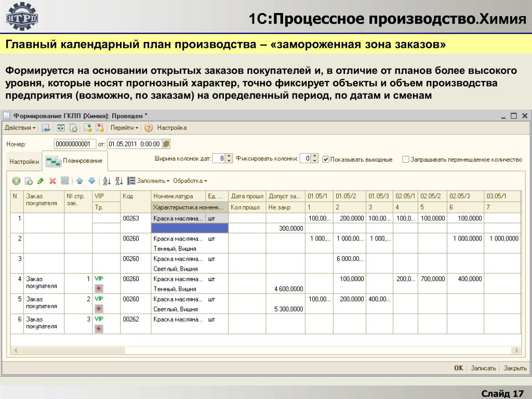Move the row down with the blue arrow
This screenshot has width=532, height=399.
[x=91, y=181]
